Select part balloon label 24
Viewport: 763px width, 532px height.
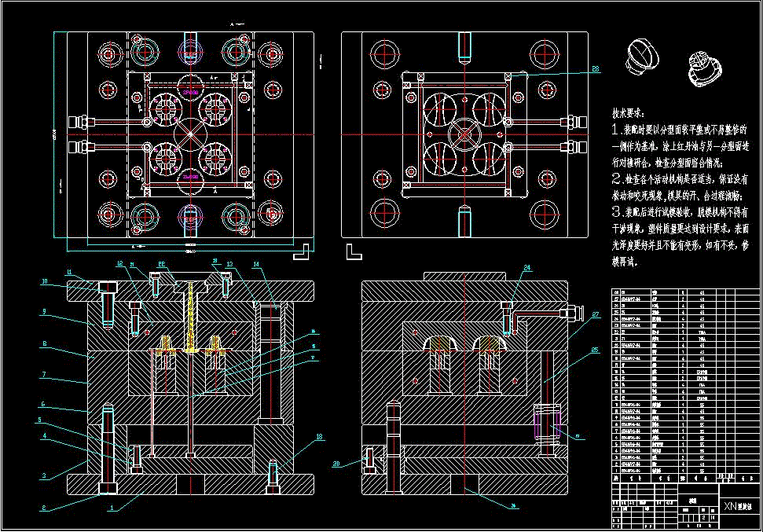pos(527,267)
